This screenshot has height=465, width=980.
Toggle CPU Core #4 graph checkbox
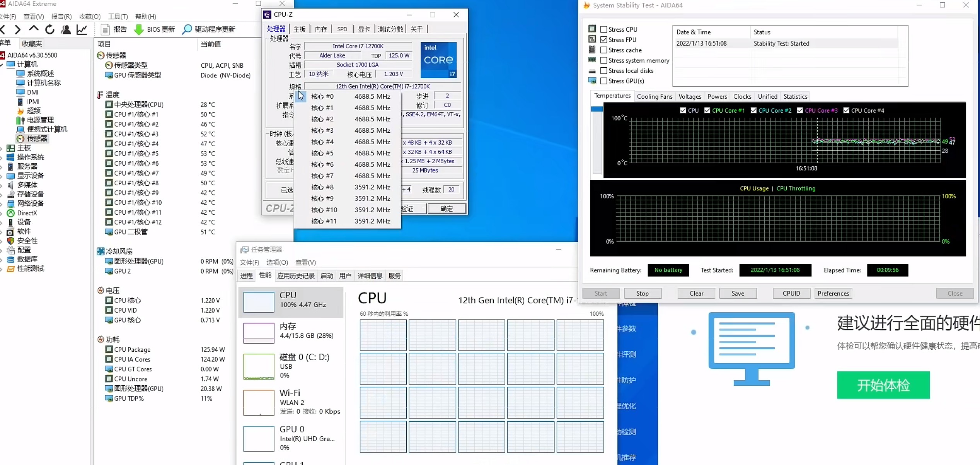coord(846,111)
